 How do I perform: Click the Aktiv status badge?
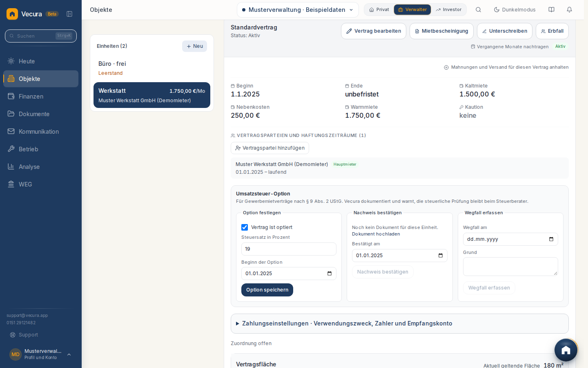tap(560, 47)
